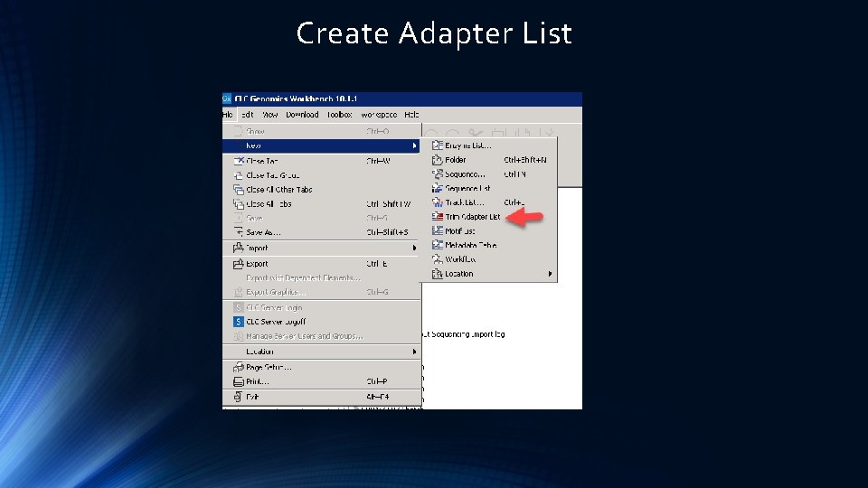
Task: Click the Enzyme List icon in New submenu
Action: (438, 145)
